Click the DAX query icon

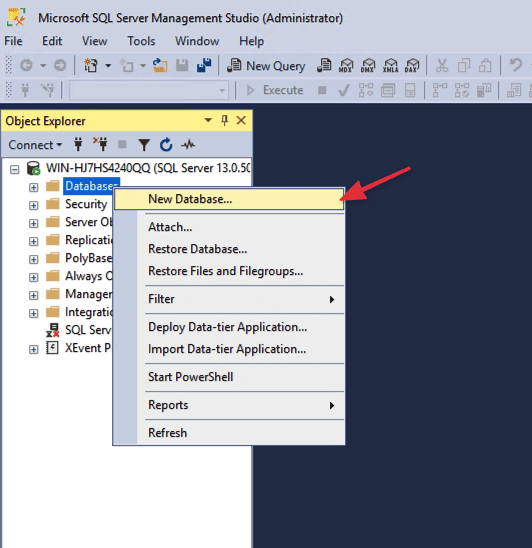click(412, 65)
